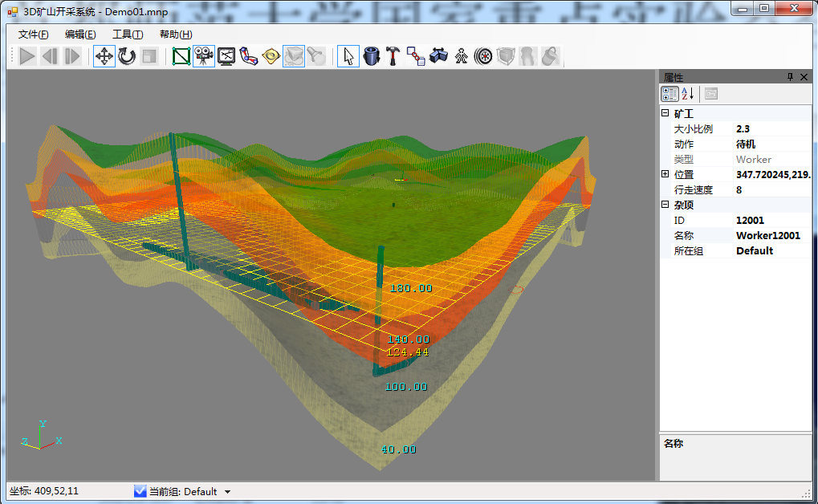Screen dimensions: 818x504
Task: Pin the 属性 panel with pushpin button
Action: (x=790, y=77)
